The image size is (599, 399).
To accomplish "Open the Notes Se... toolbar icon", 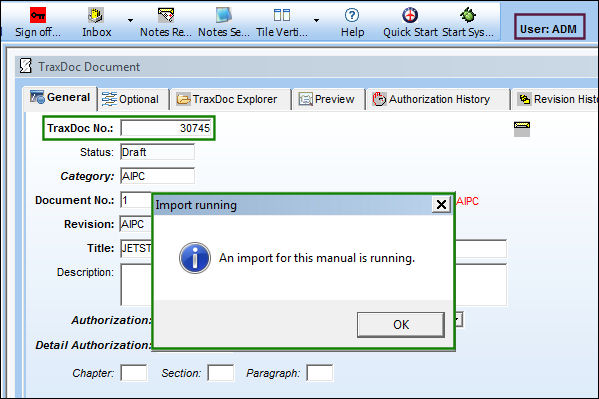I will pyautogui.click(x=223, y=15).
